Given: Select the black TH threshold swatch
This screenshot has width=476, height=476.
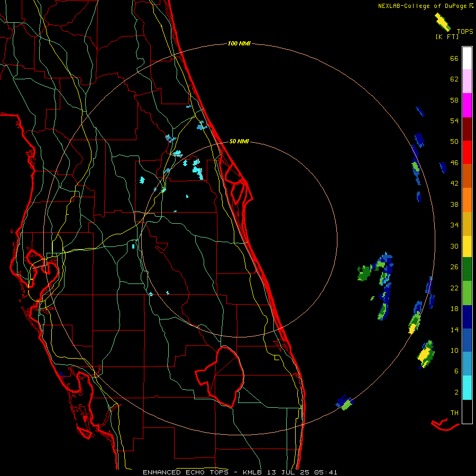Looking at the screenshot, I should click(x=467, y=411).
